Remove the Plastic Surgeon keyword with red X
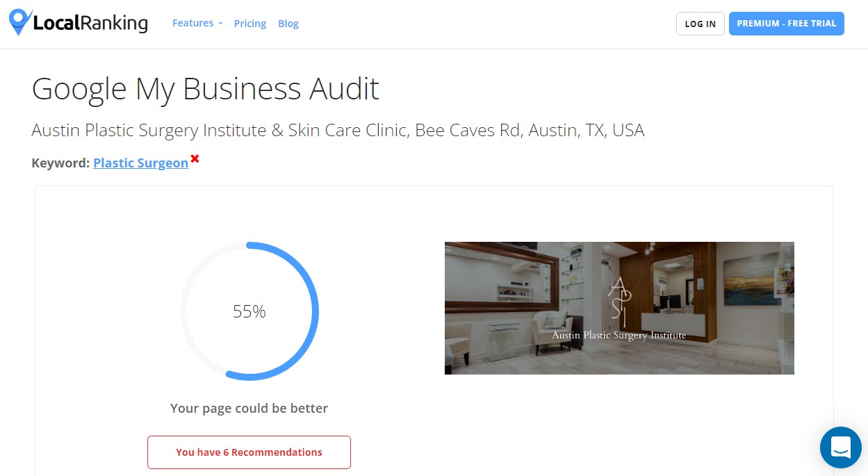The image size is (868, 476). (x=195, y=158)
